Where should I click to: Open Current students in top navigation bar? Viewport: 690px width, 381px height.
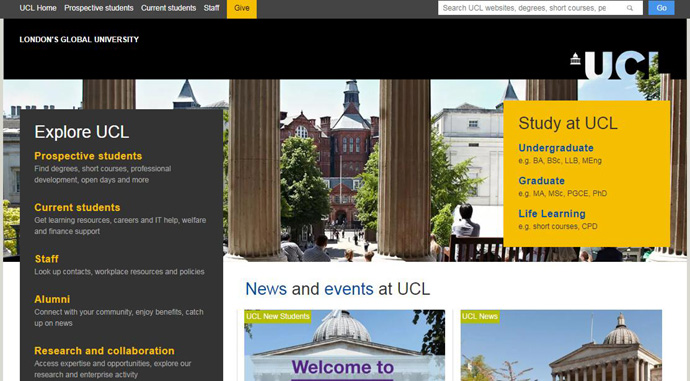169,8
